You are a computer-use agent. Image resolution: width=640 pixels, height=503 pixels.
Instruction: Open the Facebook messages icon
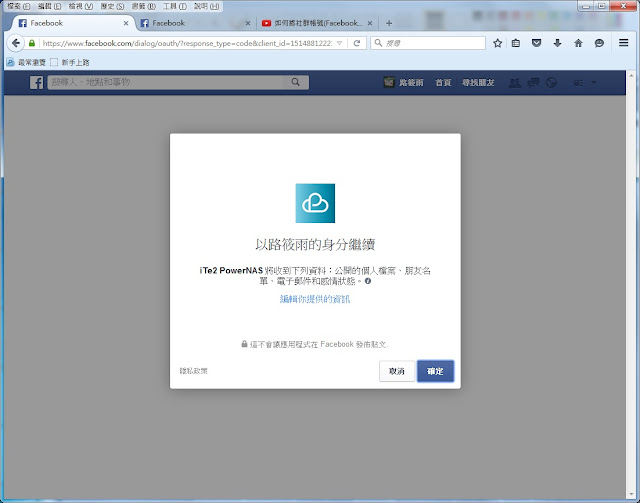tap(533, 82)
